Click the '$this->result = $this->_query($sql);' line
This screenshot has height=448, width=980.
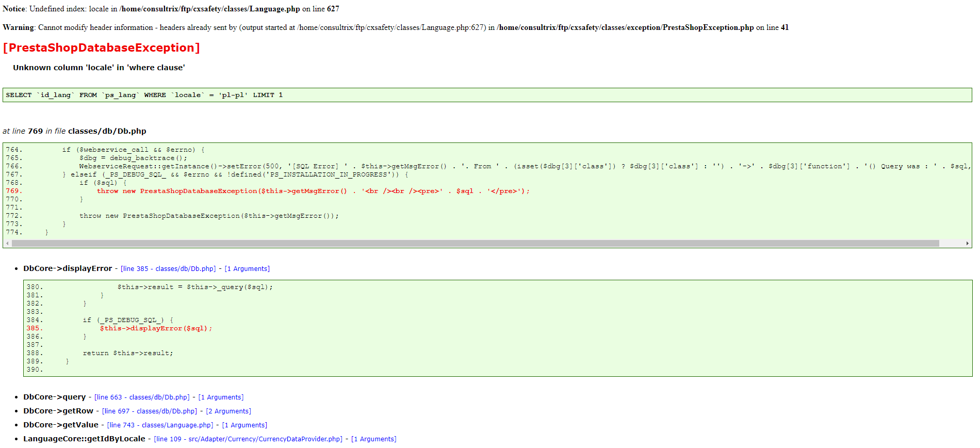[x=195, y=287]
